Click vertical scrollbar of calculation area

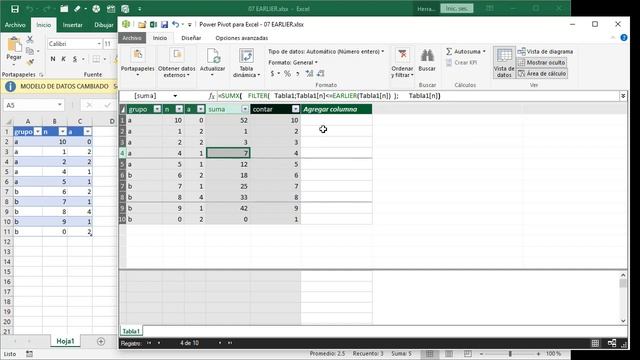tap(623, 297)
